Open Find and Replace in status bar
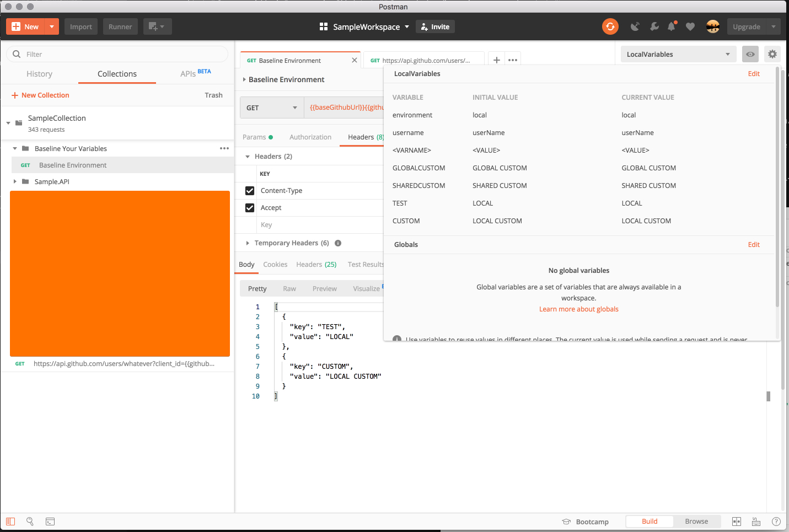The height and width of the screenshot is (532, 789). 30,522
